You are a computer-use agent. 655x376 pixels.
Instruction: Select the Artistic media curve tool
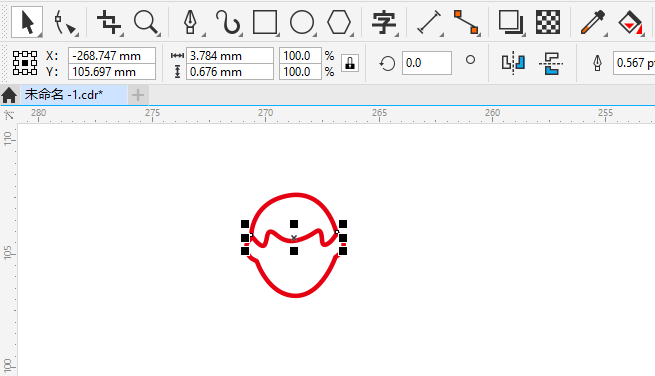tap(228, 23)
